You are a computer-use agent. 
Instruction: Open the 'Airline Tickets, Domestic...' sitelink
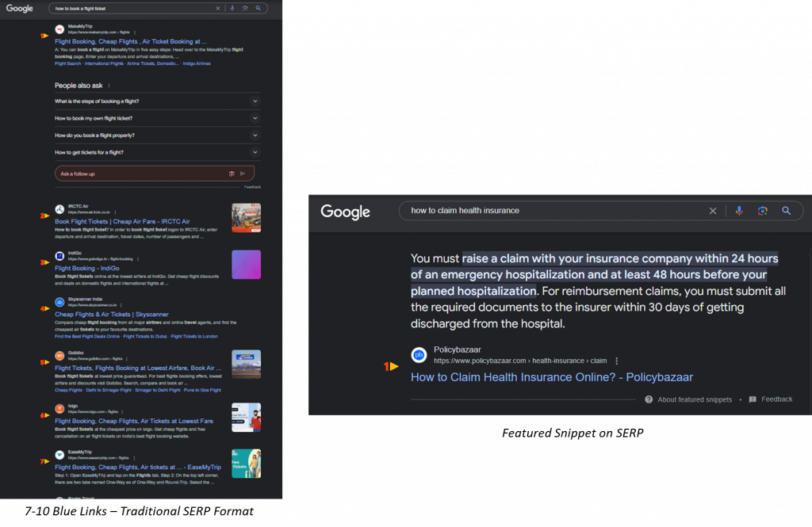point(153,63)
